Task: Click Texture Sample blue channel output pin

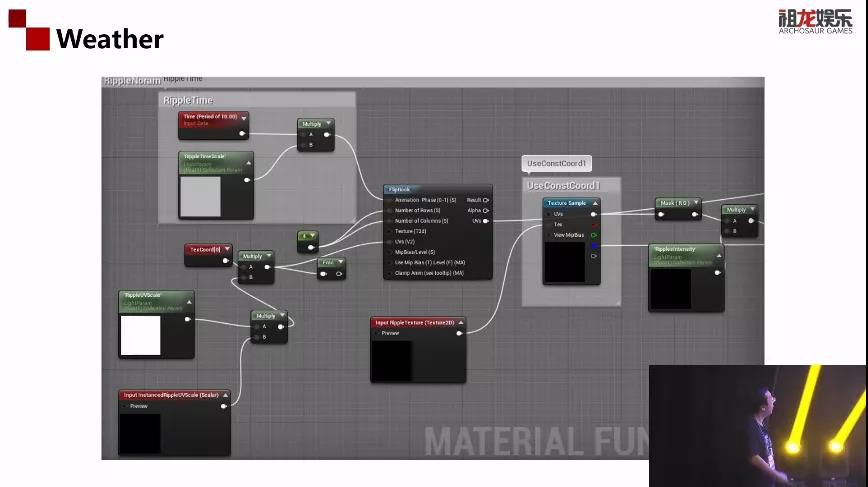Action: click(x=594, y=246)
